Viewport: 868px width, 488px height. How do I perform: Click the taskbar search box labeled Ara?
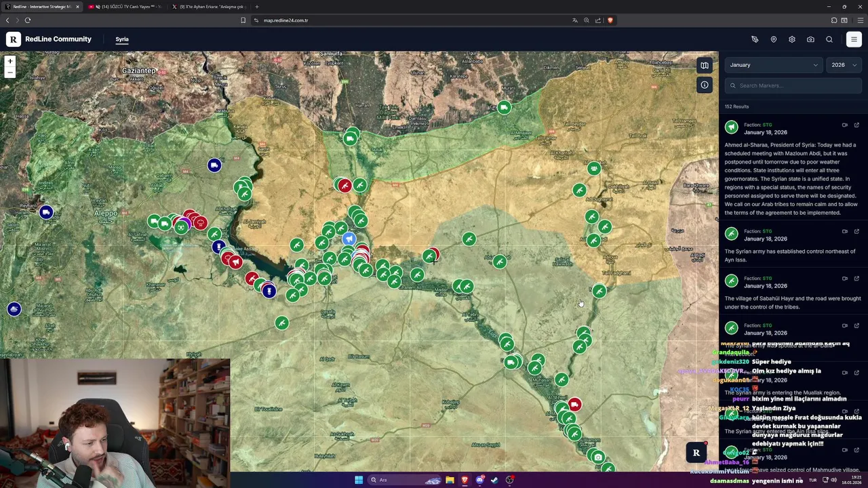pos(406,480)
